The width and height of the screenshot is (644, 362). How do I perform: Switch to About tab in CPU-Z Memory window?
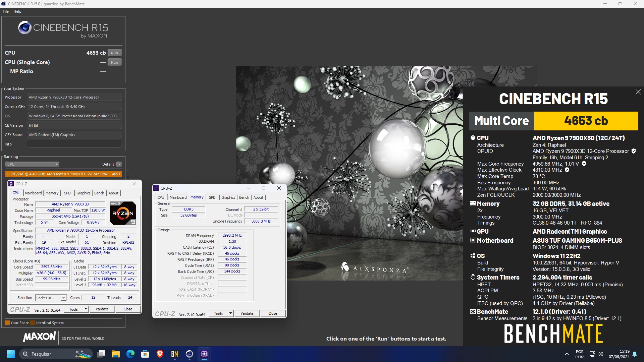pyautogui.click(x=258, y=197)
